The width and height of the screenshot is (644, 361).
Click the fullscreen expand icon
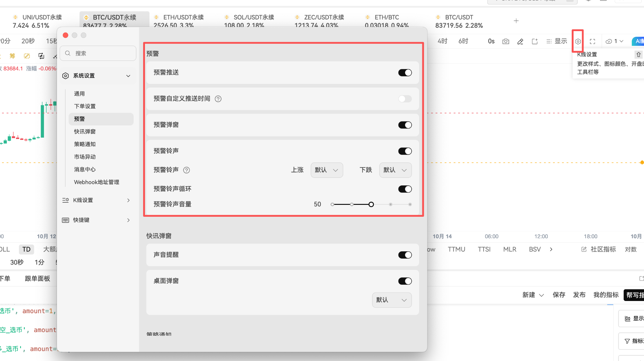592,41
